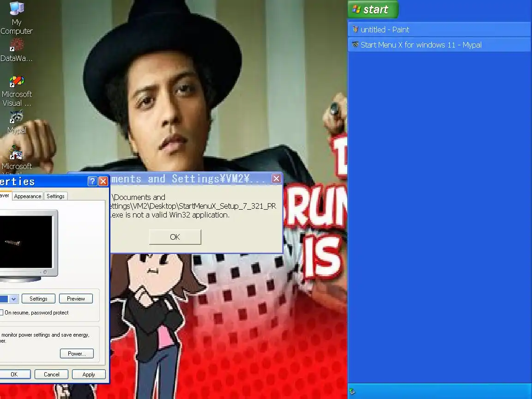Click OK in Display Properties
532x399 pixels.
click(x=14, y=374)
